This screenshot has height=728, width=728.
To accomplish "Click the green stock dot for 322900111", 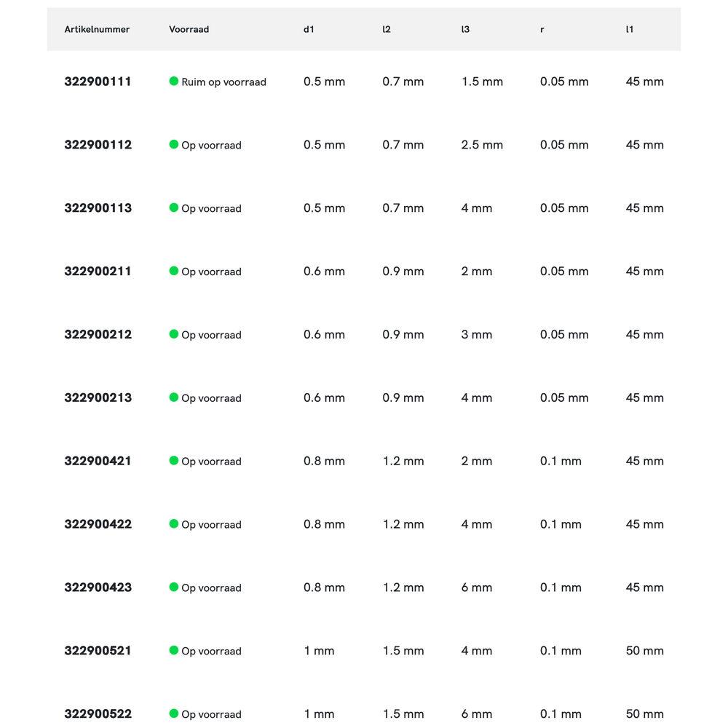I will tap(174, 82).
